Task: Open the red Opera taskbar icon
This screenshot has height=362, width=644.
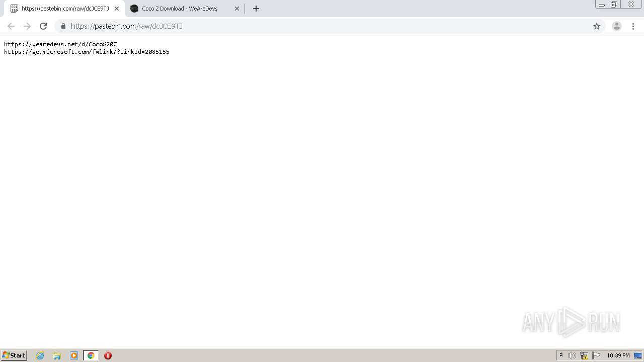Action: [x=108, y=355]
